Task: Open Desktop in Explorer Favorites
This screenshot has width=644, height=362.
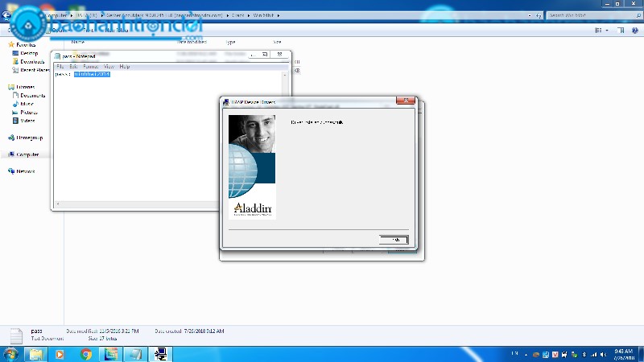Action: click(29, 53)
